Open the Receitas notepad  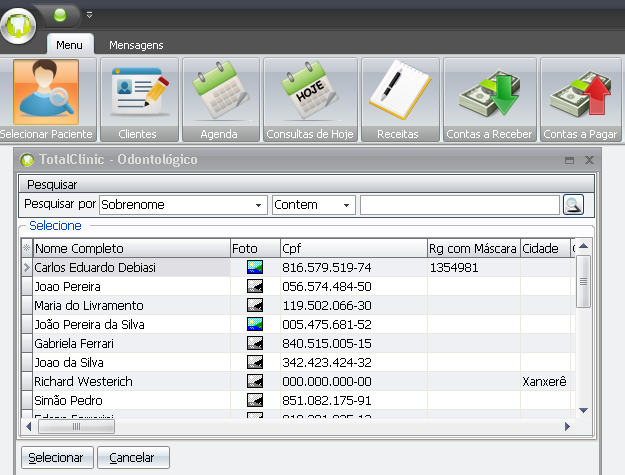pyautogui.click(x=400, y=100)
